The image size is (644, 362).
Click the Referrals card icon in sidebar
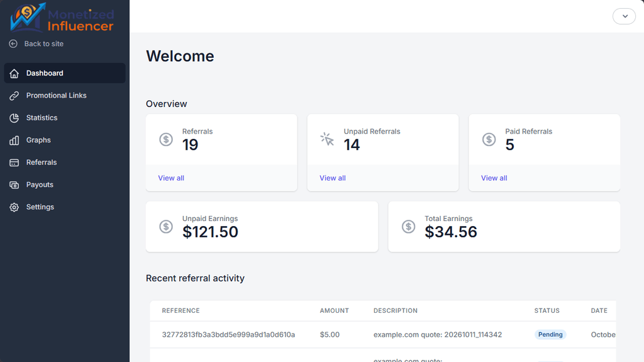14,162
